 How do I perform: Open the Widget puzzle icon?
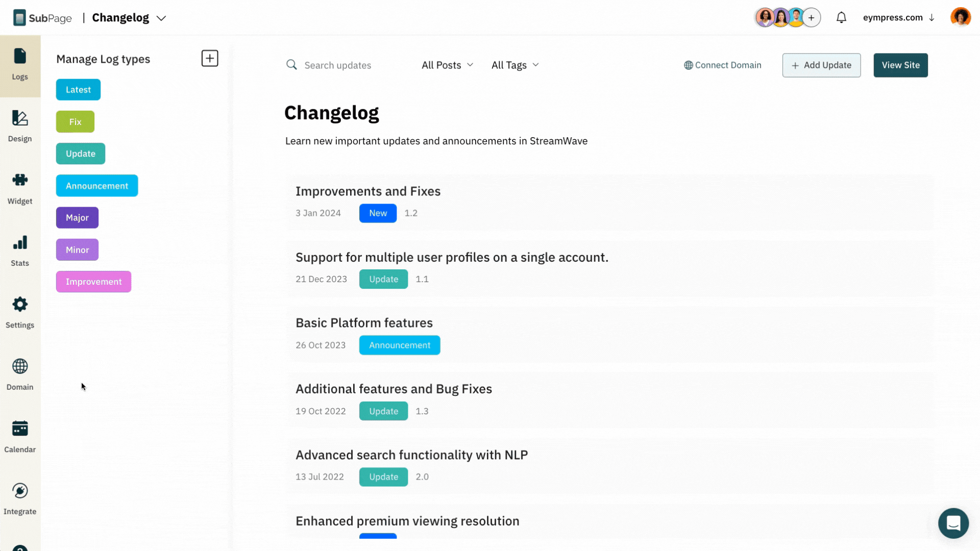click(x=20, y=180)
